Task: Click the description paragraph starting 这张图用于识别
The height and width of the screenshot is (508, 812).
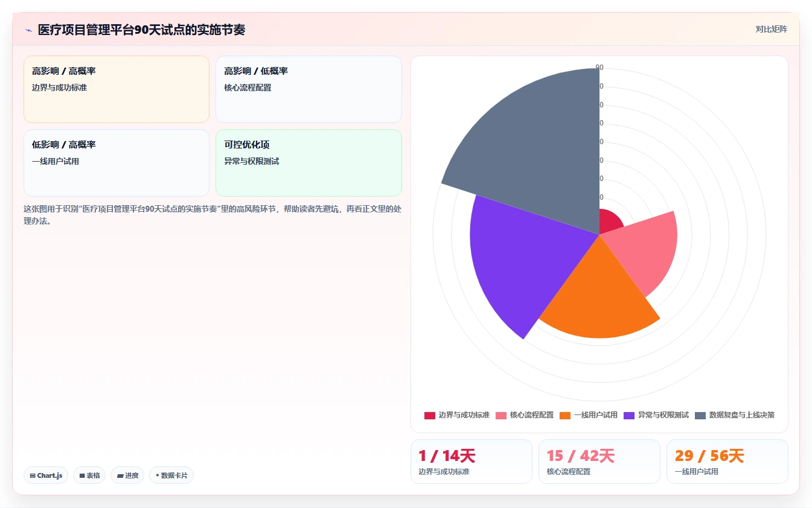Action: click(213, 215)
